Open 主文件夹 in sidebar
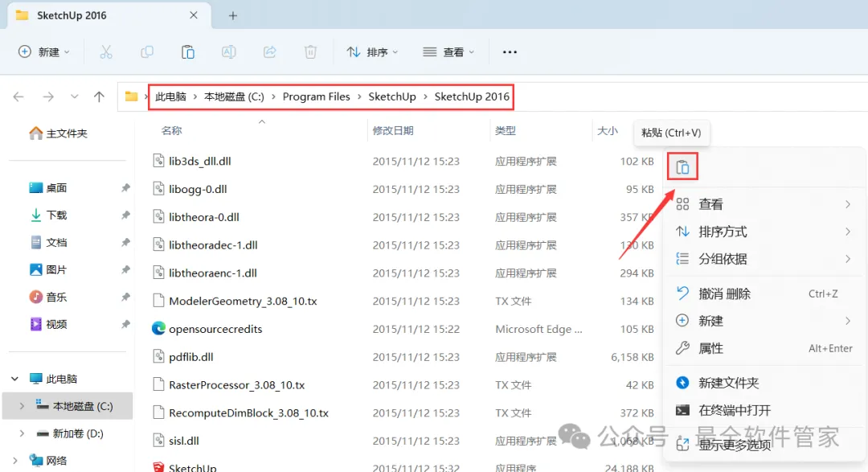This screenshot has height=472, width=868. (59, 133)
